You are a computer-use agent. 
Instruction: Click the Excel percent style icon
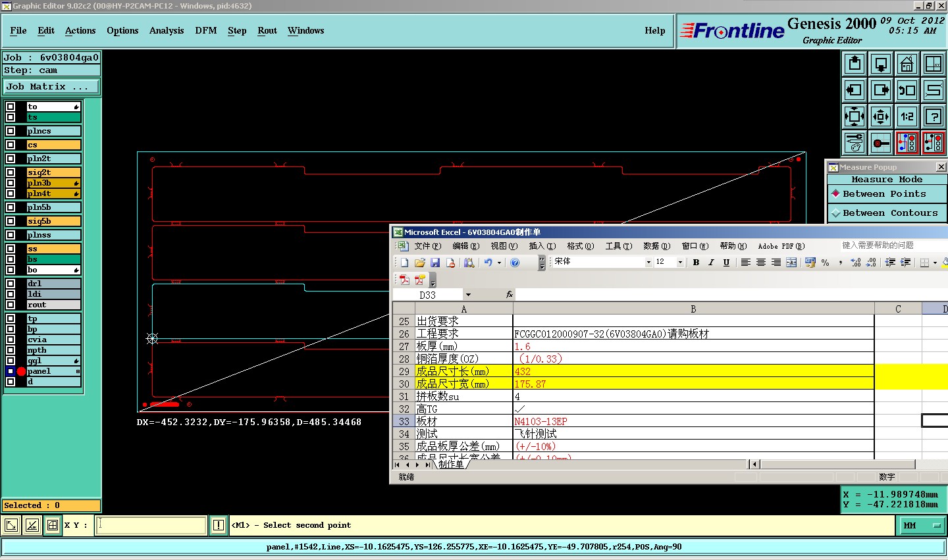click(826, 263)
